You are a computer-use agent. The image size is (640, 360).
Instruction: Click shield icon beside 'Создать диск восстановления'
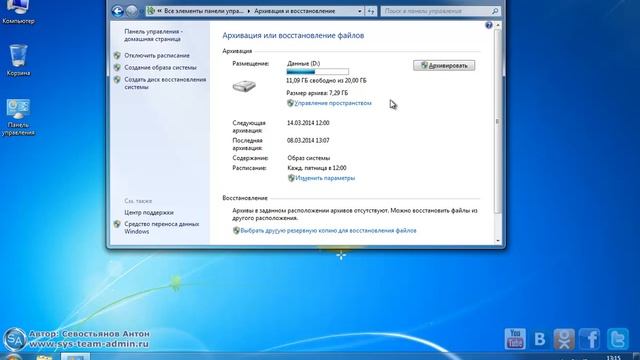(x=117, y=80)
